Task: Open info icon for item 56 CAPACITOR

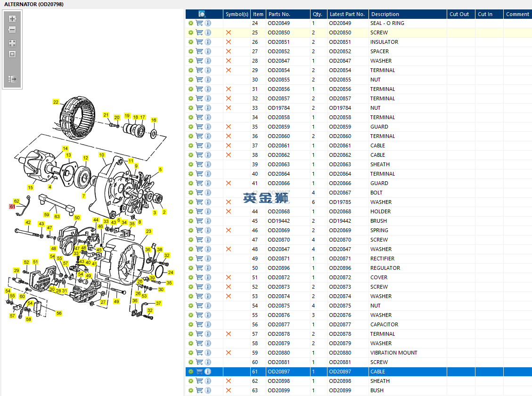Action: [x=208, y=324]
